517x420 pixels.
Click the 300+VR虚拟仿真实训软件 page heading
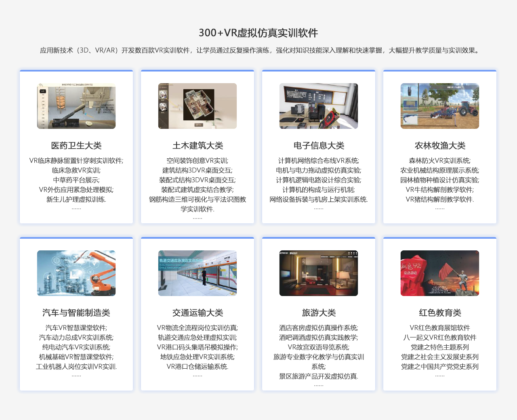point(258,33)
